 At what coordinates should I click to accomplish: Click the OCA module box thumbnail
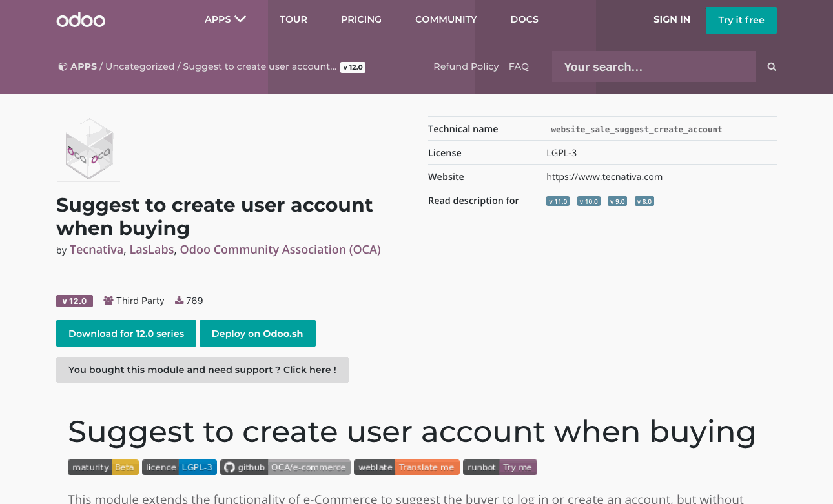coord(88,149)
